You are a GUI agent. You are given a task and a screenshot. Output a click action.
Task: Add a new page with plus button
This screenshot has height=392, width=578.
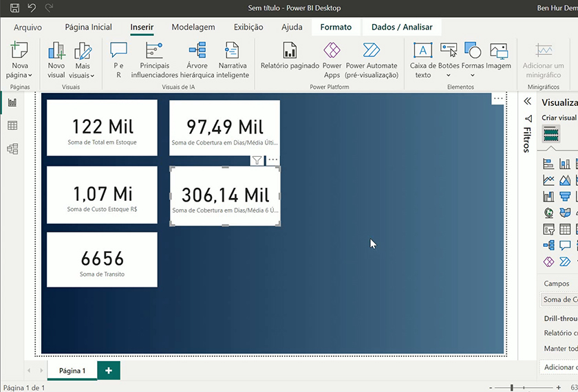pyautogui.click(x=109, y=370)
